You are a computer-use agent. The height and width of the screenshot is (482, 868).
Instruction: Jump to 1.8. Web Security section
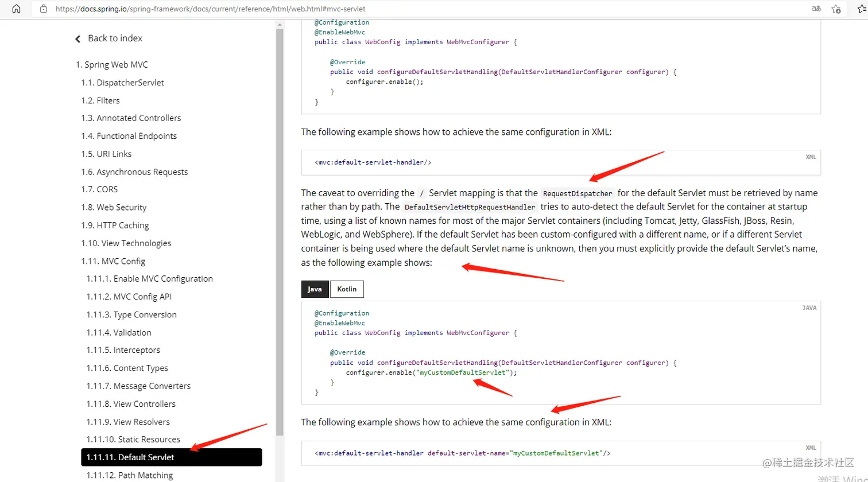[114, 208]
